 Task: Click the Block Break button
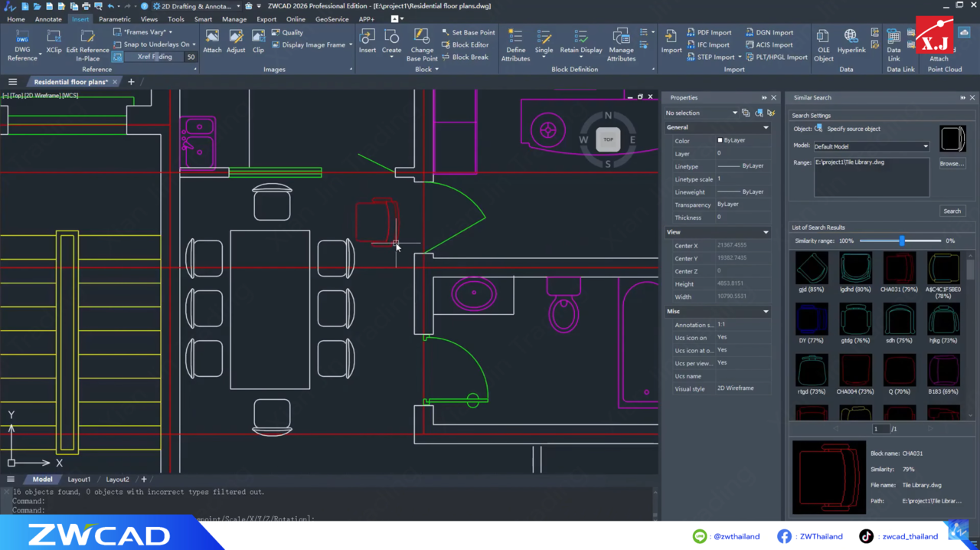[465, 57]
